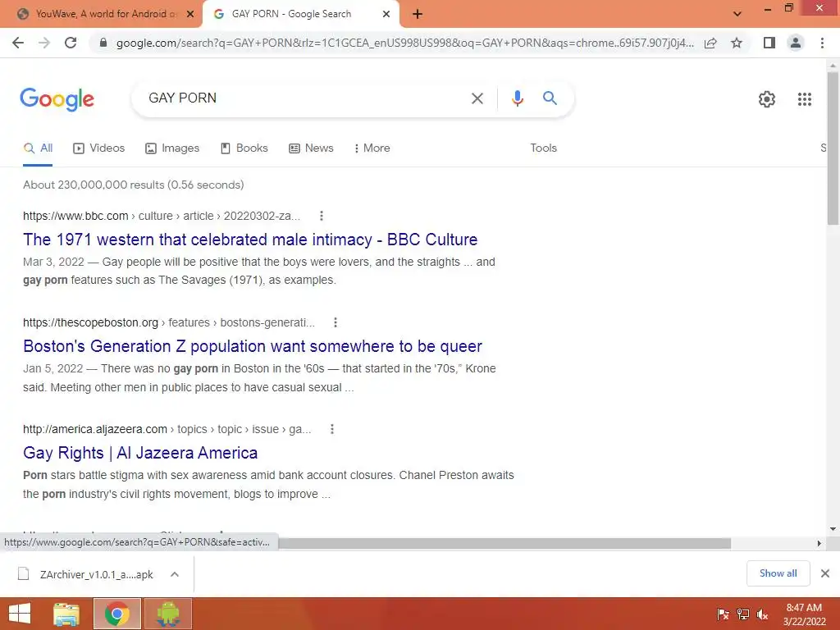Expand the ZArchiver download options chevron

pyautogui.click(x=174, y=574)
